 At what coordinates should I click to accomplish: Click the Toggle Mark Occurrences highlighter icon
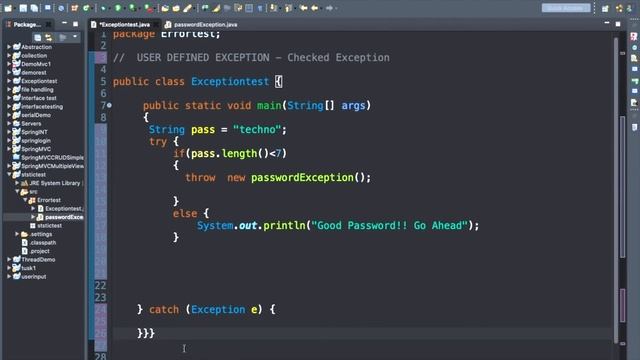[216, 8]
